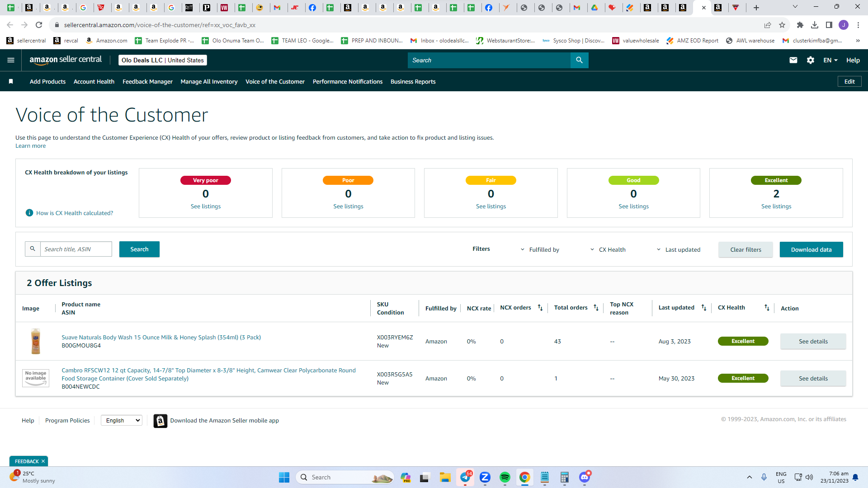
Task: Bookmark this page with star icon
Action: [x=782, y=25]
